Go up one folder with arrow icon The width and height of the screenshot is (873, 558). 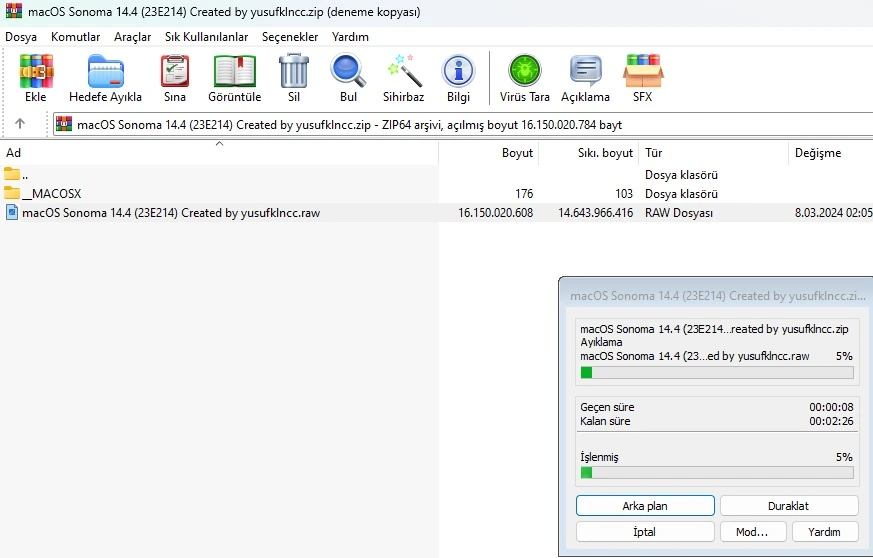click(x=20, y=123)
